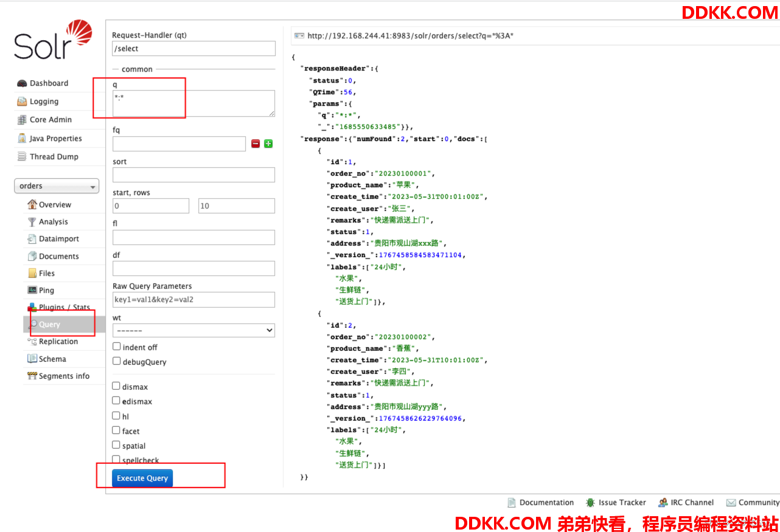Click the IRC Channel users icon

(x=663, y=503)
